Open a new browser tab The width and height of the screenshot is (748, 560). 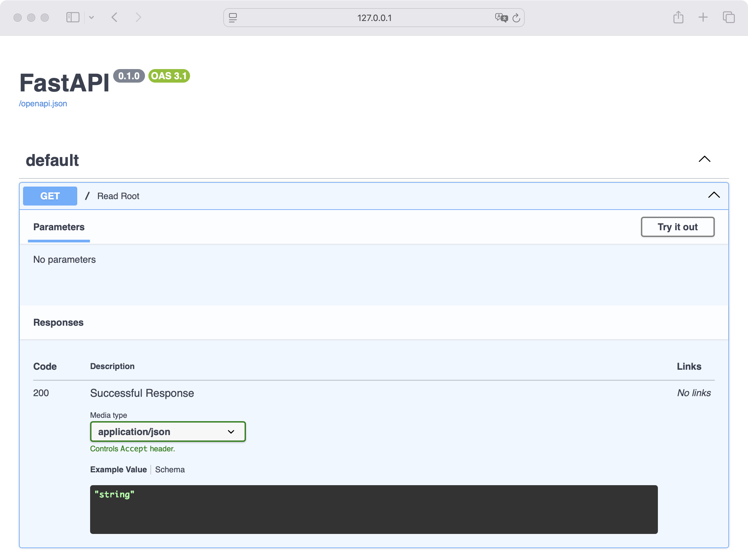[x=703, y=17]
